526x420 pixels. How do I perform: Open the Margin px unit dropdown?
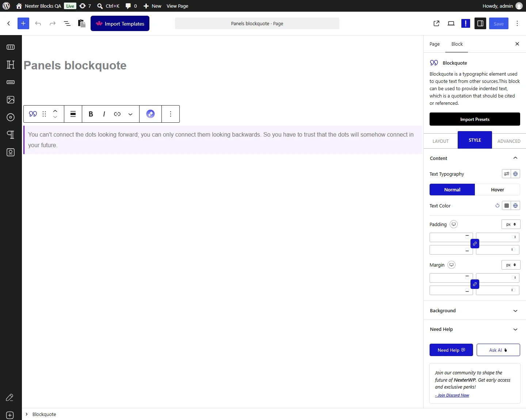[511, 265]
